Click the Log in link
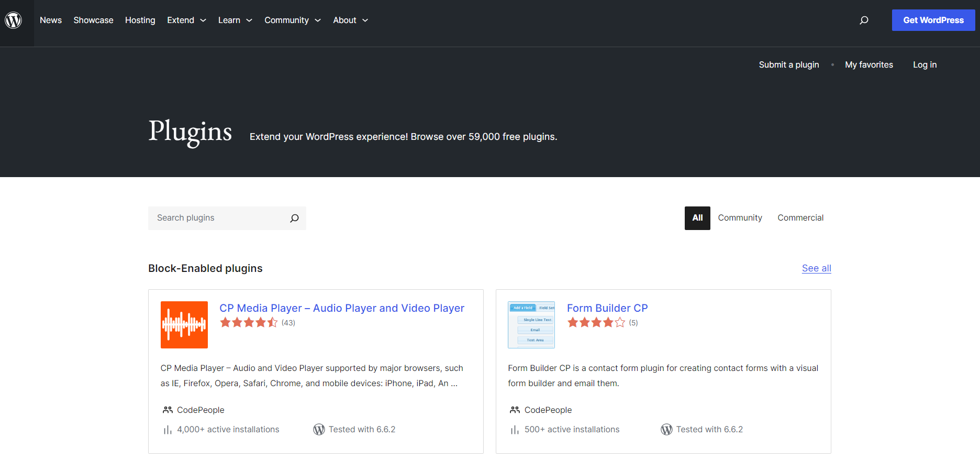The image size is (980, 459). [x=925, y=65]
